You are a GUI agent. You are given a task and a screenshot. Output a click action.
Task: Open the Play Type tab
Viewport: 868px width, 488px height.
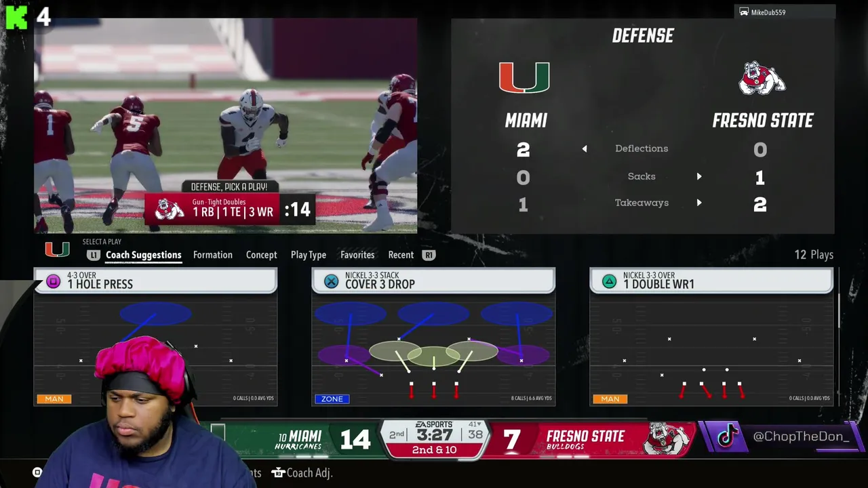308,255
